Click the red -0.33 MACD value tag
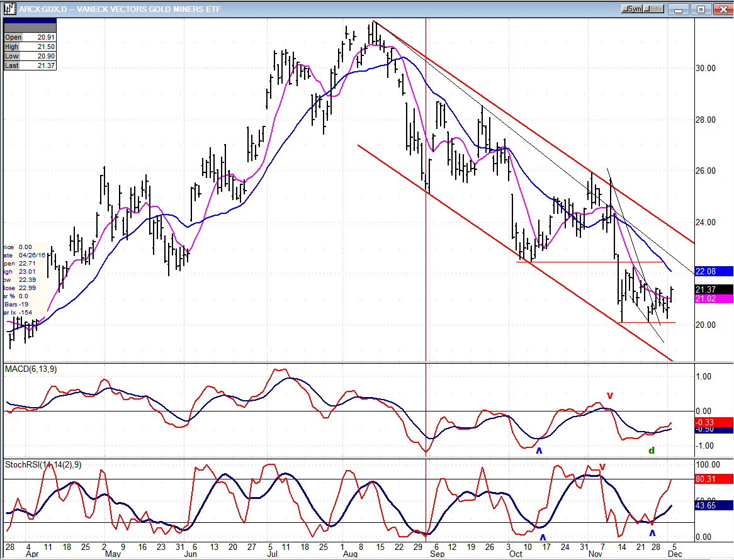This screenshot has height=560, width=734. [714, 422]
